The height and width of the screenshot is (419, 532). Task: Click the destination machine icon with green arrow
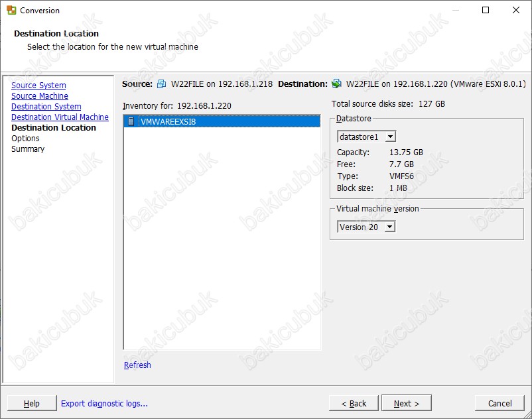coord(336,84)
